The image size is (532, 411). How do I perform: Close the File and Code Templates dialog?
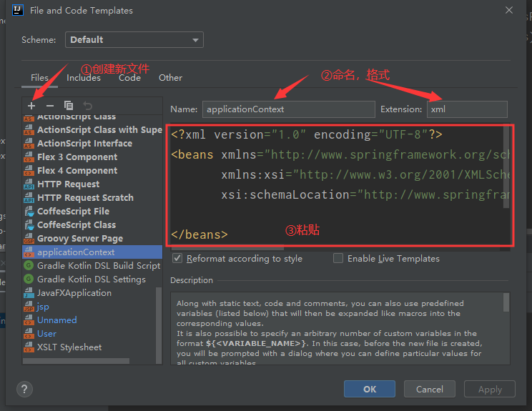coord(509,10)
